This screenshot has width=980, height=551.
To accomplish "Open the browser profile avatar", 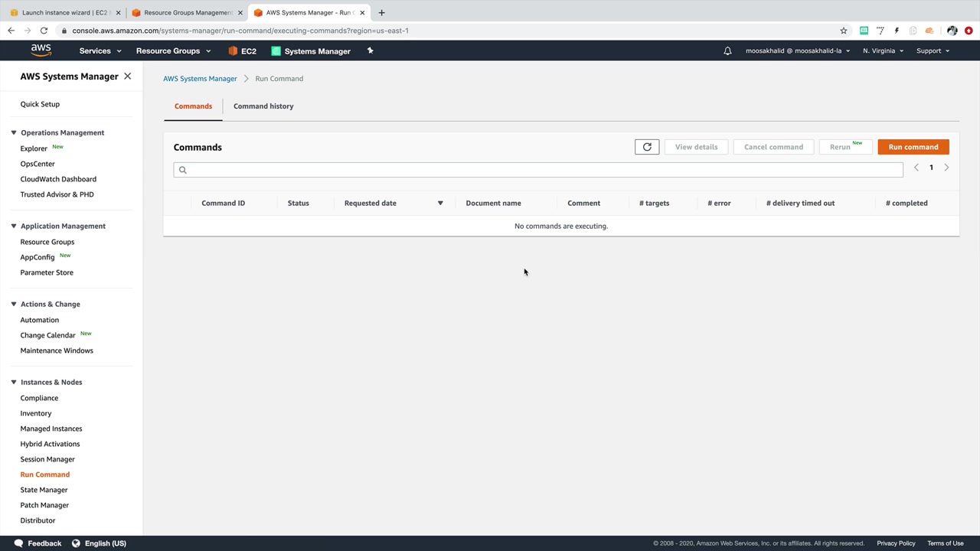I will (952, 31).
